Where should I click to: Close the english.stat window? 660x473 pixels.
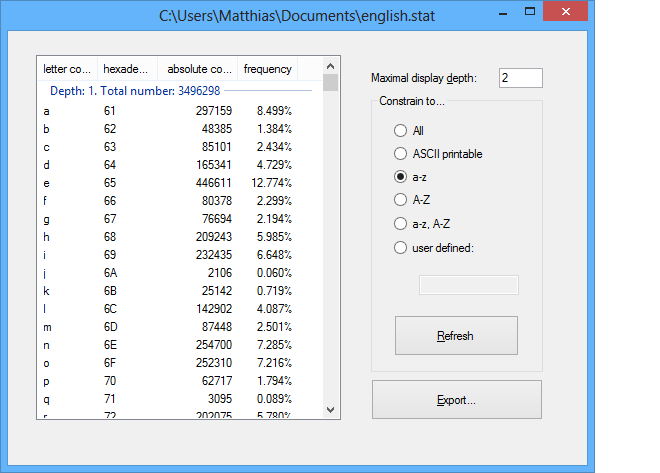[570, 15]
